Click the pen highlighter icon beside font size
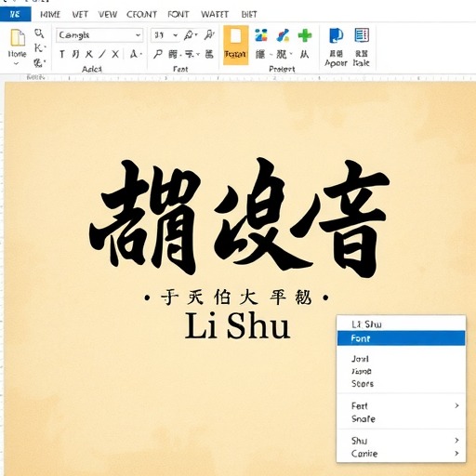 189,35
